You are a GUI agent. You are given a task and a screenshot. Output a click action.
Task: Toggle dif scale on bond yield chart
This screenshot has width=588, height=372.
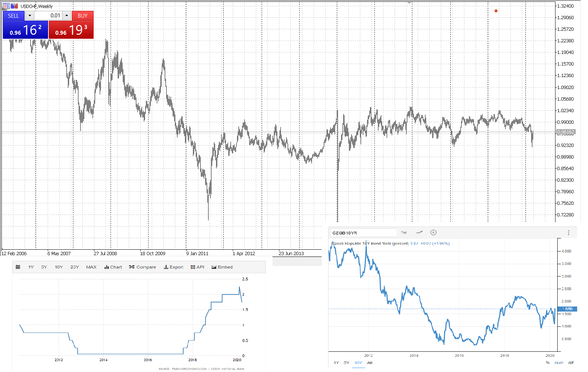[571, 363]
